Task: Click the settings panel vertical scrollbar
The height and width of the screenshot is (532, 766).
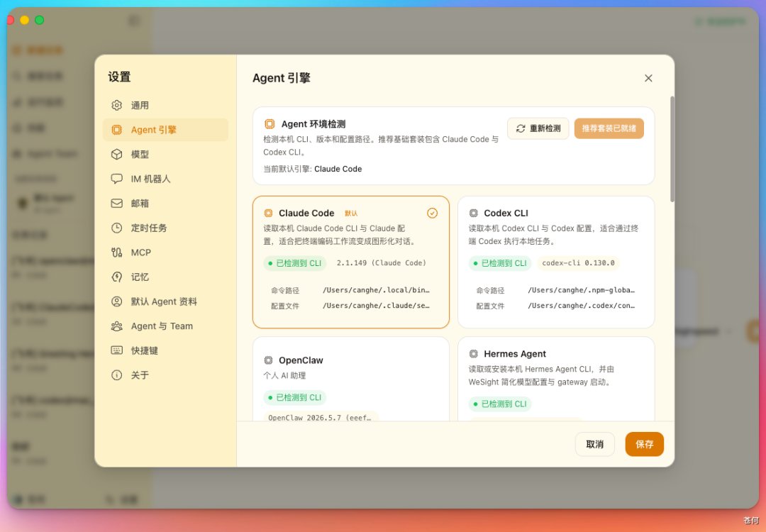Action: (672, 149)
